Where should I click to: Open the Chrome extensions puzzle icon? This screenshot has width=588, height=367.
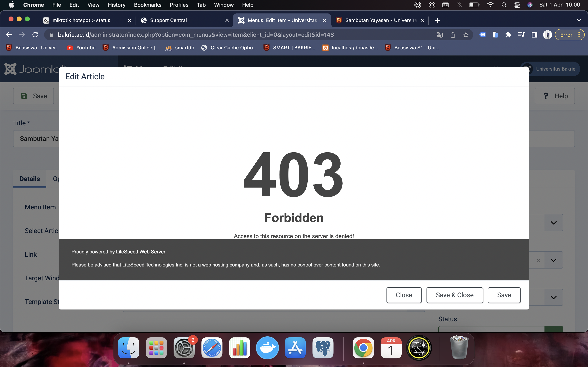pos(508,35)
